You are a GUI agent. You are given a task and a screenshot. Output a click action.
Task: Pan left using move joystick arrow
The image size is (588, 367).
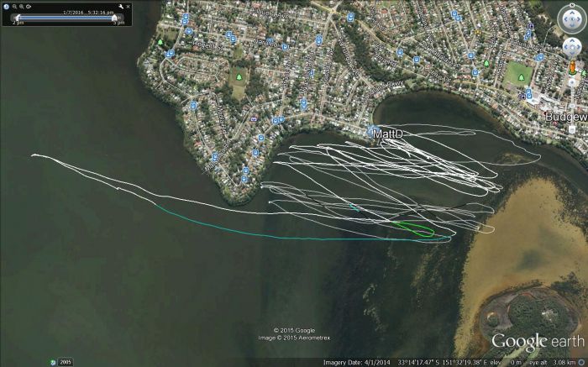[567, 47]
